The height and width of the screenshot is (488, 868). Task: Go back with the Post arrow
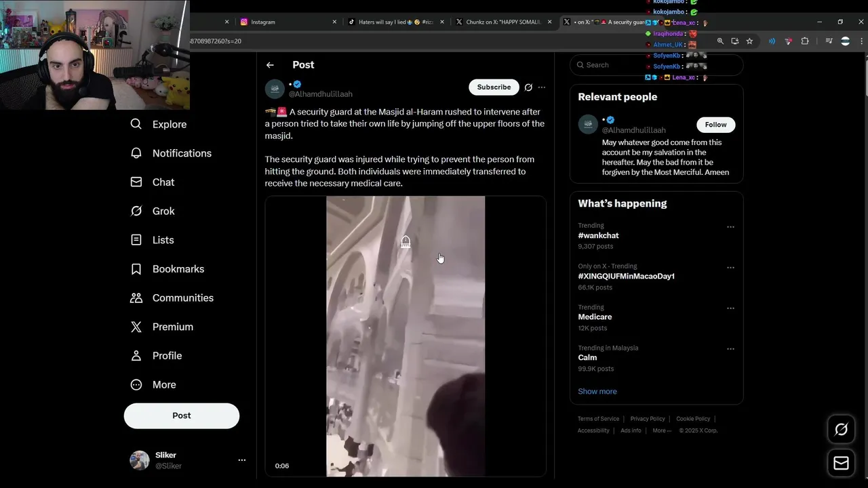point(270,65)
